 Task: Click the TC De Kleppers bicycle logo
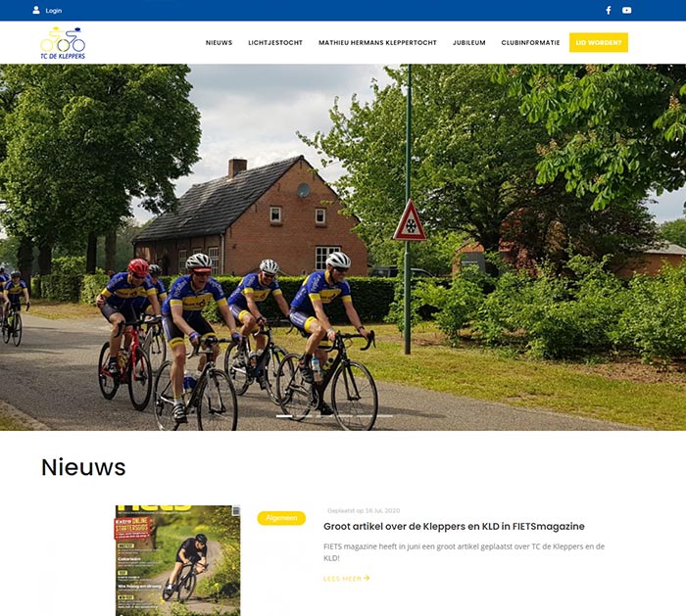point(63,43)
